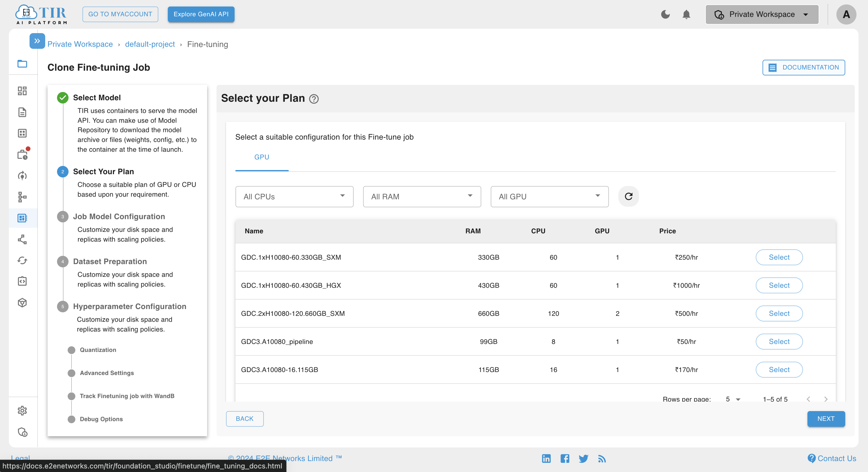868x472 pixels.
Task: Go to Hyperparameter Configuration step
Action: point(129,306)
